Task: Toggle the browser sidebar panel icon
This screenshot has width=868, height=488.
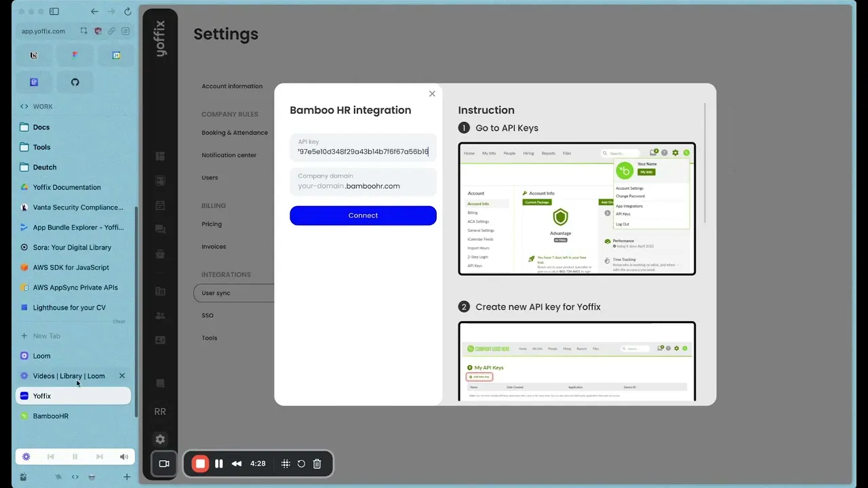Action: pos(54,12)
